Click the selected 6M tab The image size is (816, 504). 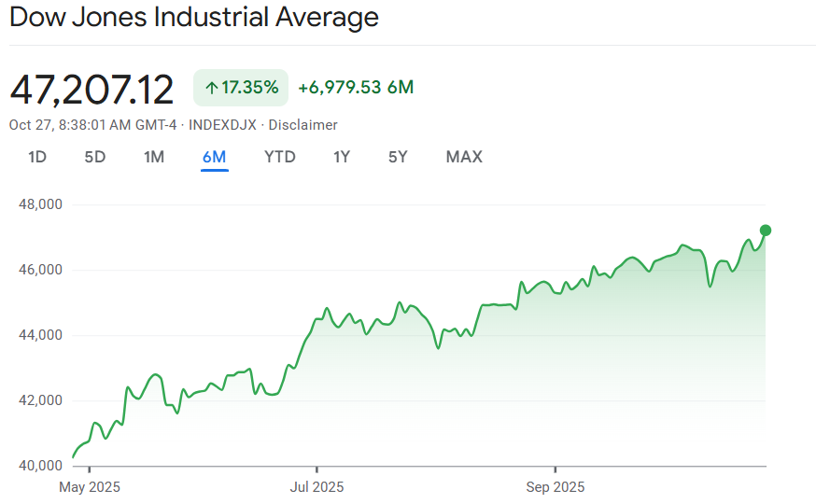point(215,157)
